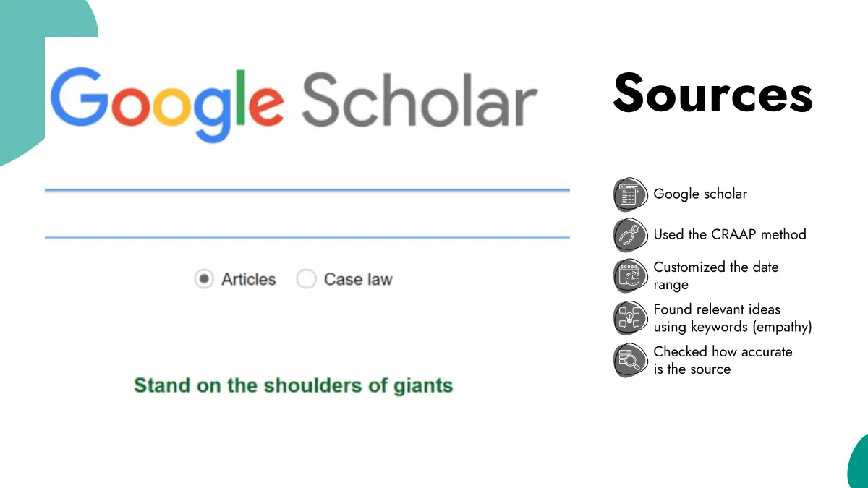This screenshot has width=868, height=488.
Task: Click the calendar clock icon
Action: pyautogui.click(x=629, y=275)
